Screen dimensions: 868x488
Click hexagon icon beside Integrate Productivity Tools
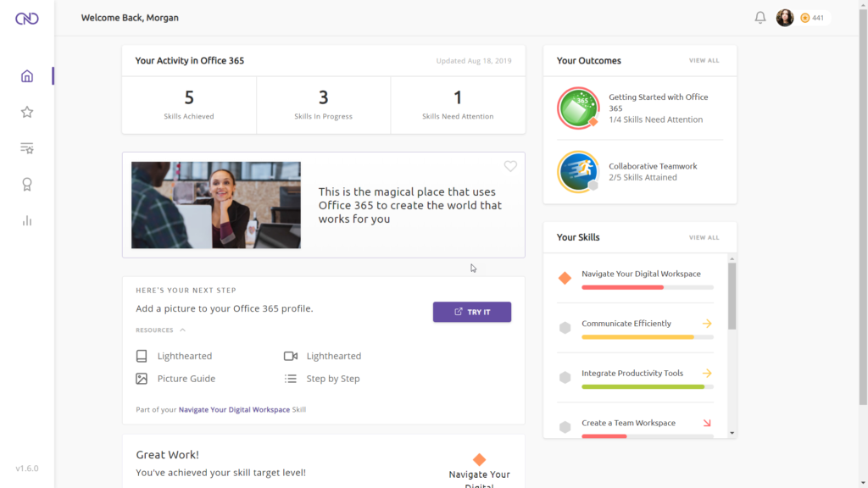point(565,377)
